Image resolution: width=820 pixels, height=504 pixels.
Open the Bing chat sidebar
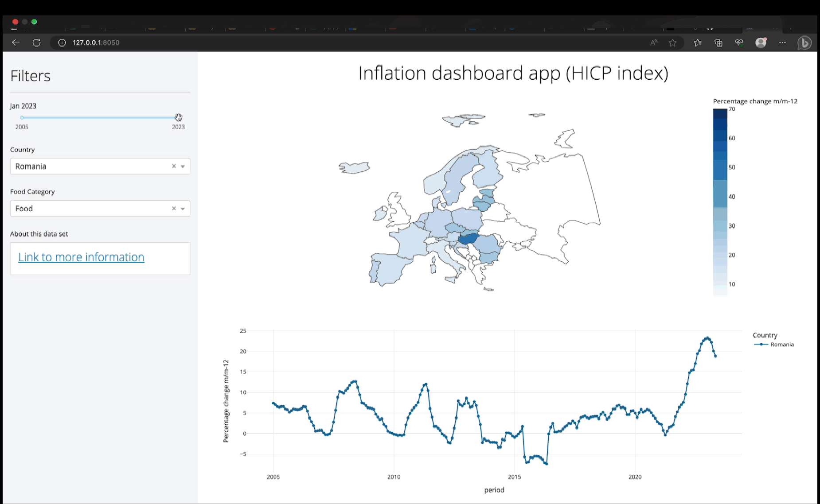[x=804, y=43]
